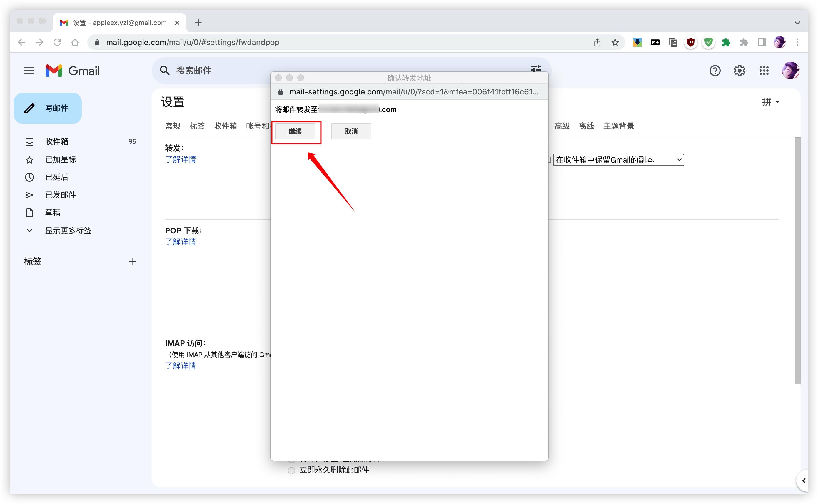Click the 转发 了解详情 link
818x504 pixels.
[x=180, y=159]
